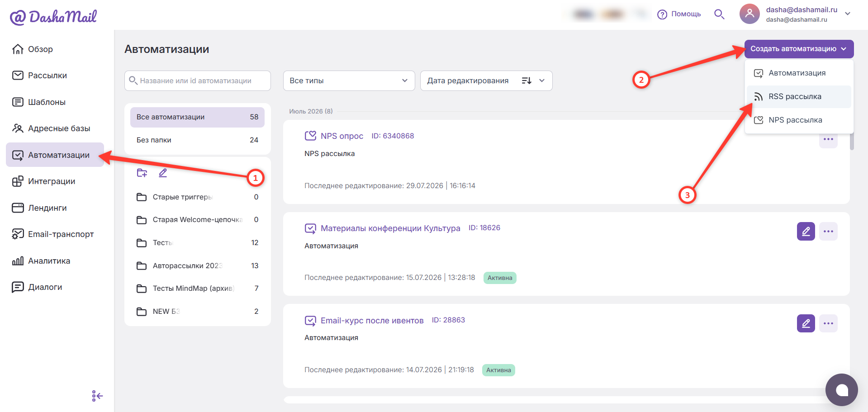This screenshot has width=868, height=412.
Task: Click the NPS опрос heart icon
Action: click(x=310, y=136)
